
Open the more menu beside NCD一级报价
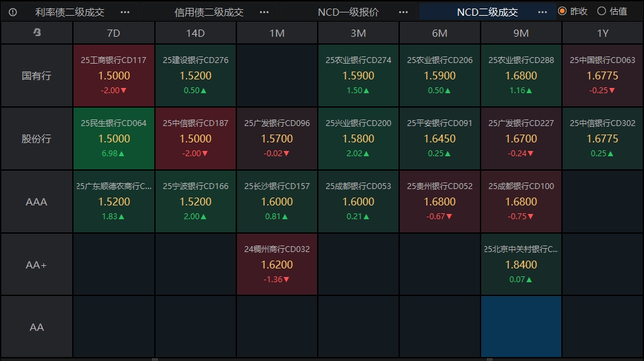tap(403, 12)
